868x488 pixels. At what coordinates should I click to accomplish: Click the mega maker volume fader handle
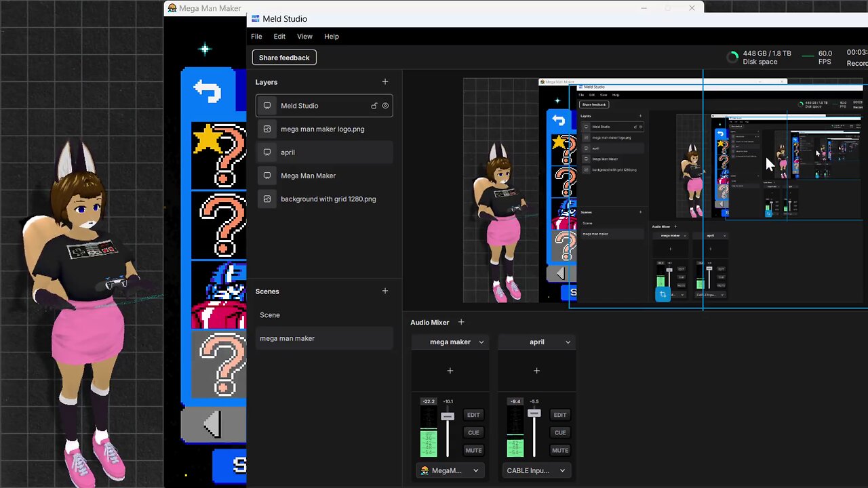coord(448,416)
